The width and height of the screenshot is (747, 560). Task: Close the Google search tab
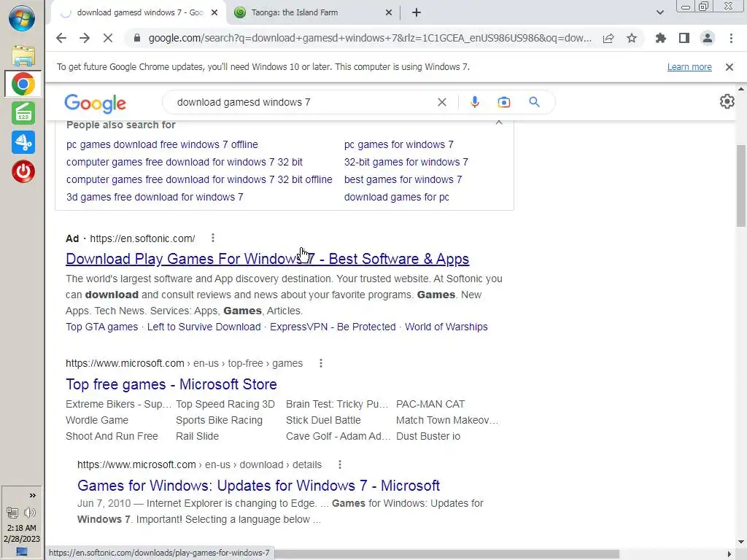(x=214, y=12)
